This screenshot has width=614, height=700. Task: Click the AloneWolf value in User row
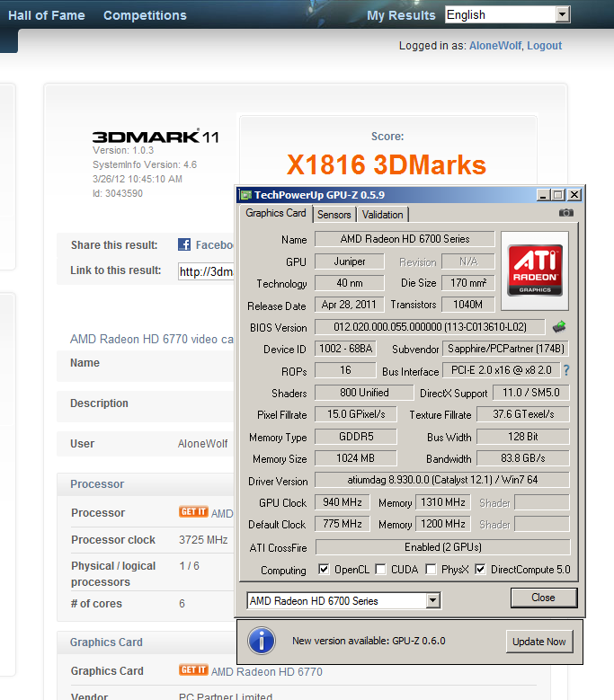(203, 444)
